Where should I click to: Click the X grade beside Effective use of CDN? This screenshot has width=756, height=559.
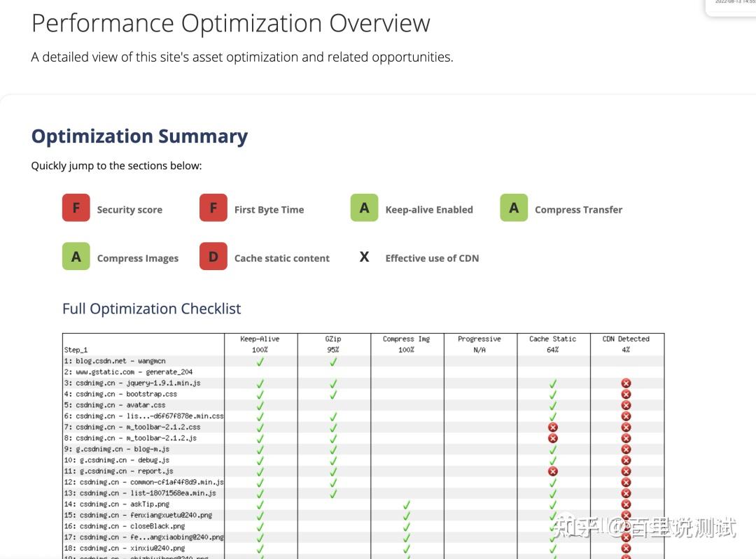[x=364, y=257]
